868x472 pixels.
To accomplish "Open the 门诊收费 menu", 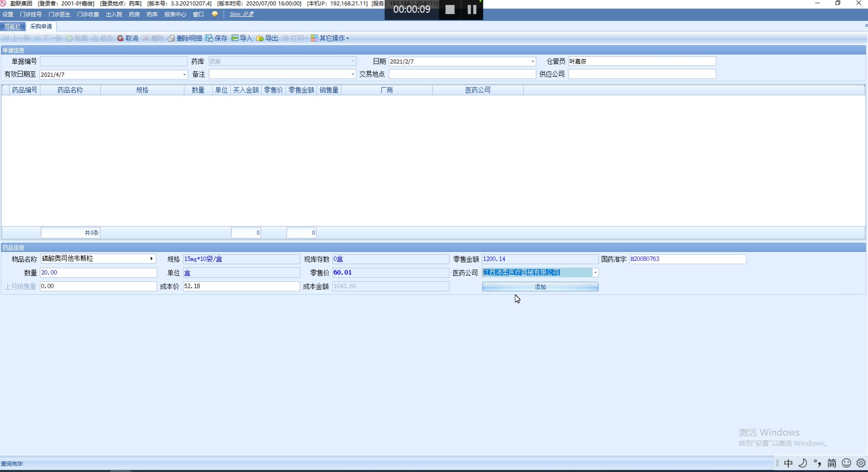I will (x=88, y=15).
